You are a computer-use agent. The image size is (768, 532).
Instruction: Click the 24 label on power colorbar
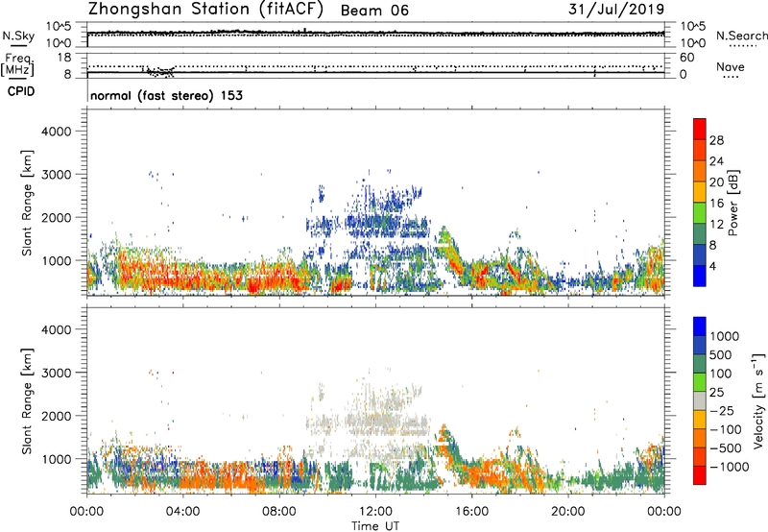pyautogui.click(x=716, y=161)
